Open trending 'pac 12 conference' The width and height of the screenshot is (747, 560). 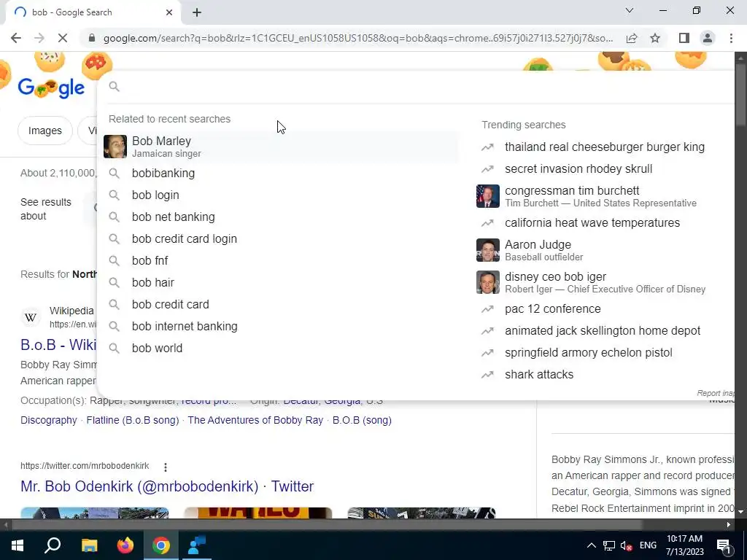click(x=553, y=309)
